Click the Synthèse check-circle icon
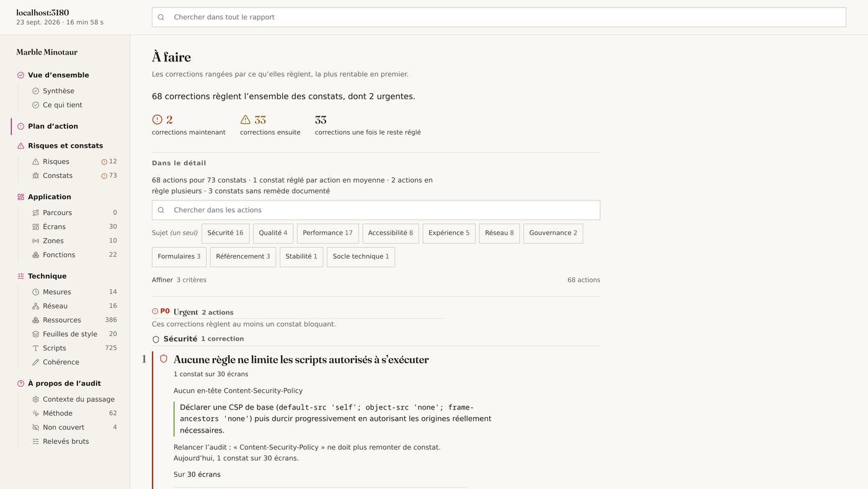The image size is (868, 489). (x=35, y=91)
